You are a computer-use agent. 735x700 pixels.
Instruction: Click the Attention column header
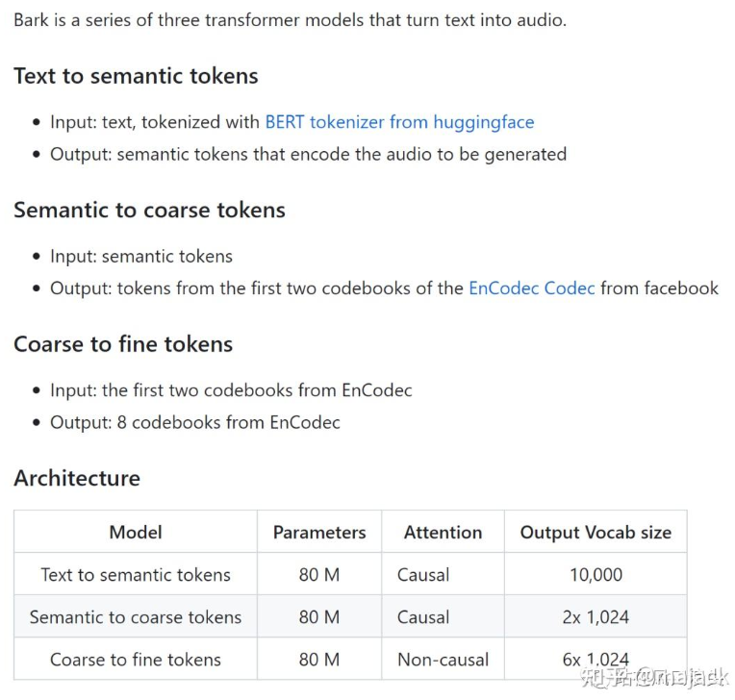click(x=443, y=532)
